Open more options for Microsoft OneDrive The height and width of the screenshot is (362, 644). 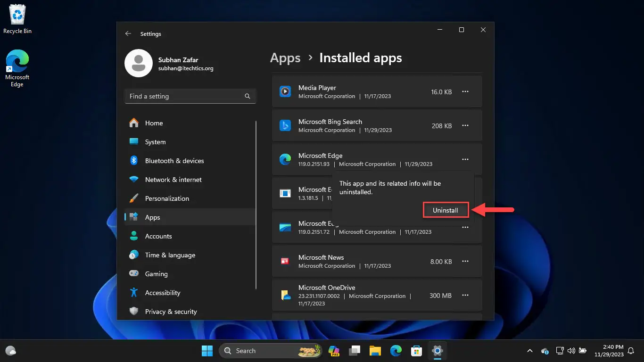465,296
